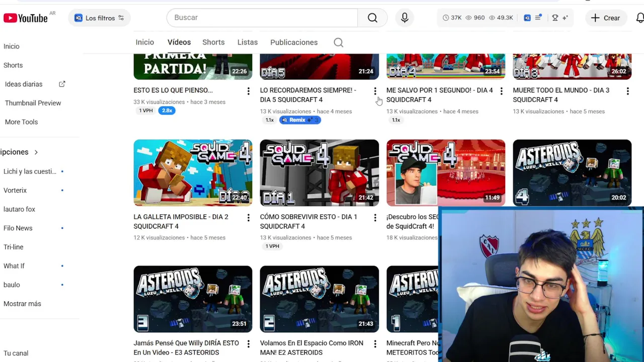Click the 1.1x badge under ME SALVO POR 1 SEGUNDO
Image resolution: width=644 pixels, height=362 pixels.
click(x=396, y=120)
